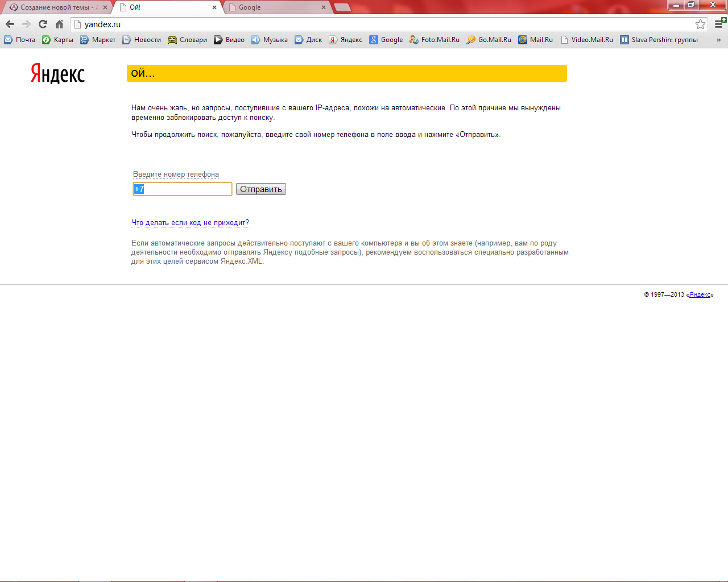Open the Яндекс bookmark in bookmarks bar
The height and width of the screenshot is (582, 728).
pyautogui.click(x=346, y=40)
